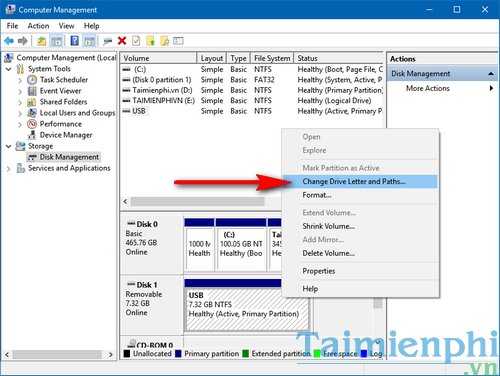Viewport: 500px width, 376px height.
Task: Sort by the Layout column header
Action: click(x=212, y=58)
